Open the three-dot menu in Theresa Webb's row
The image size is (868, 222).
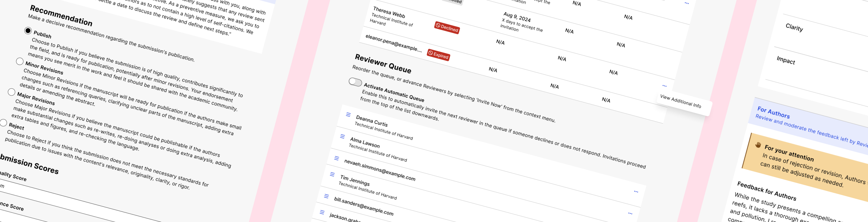[x=665, y=86]
